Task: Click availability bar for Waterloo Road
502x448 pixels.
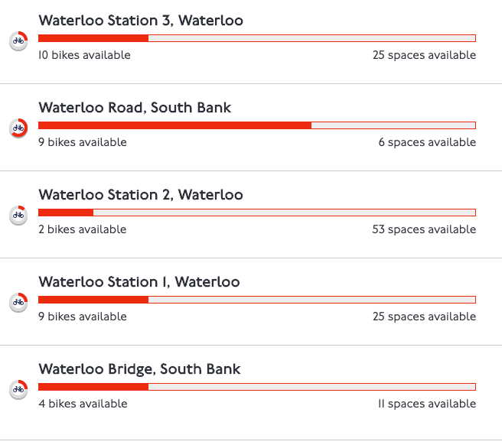Action: [x=257, y=125]
